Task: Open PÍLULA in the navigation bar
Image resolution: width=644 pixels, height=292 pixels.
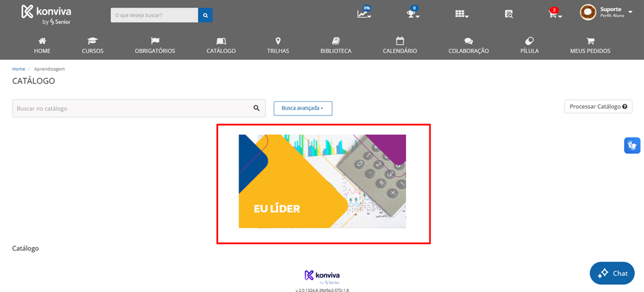Action: pos(529,46)
